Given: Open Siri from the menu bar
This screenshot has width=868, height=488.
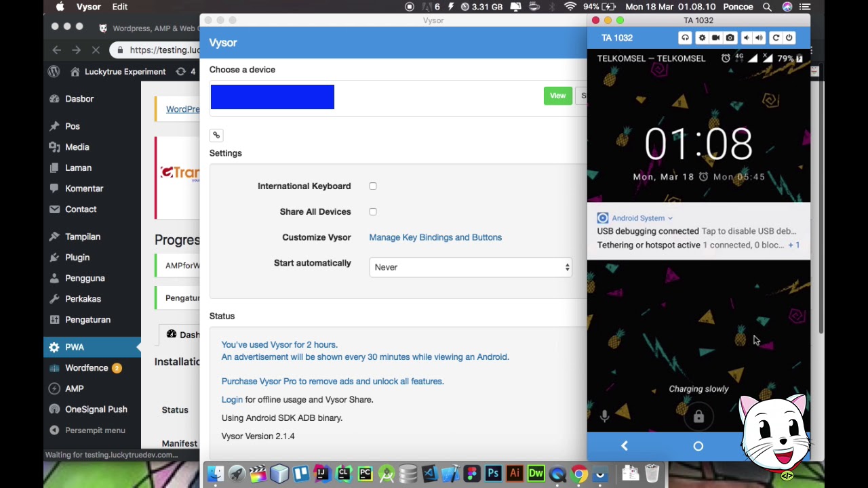Looking at the screenshot, I should tap(787, 7).
